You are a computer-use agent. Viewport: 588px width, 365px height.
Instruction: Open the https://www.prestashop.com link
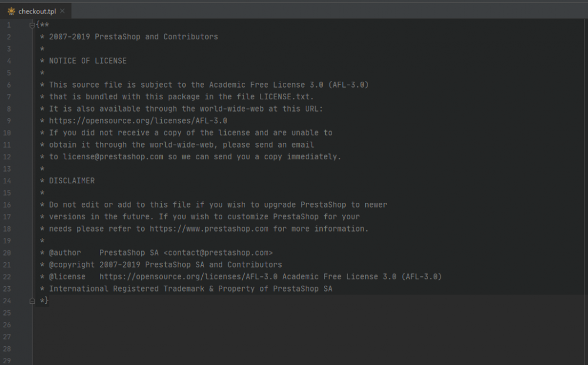pyautogui.click(x=209, y=229)
